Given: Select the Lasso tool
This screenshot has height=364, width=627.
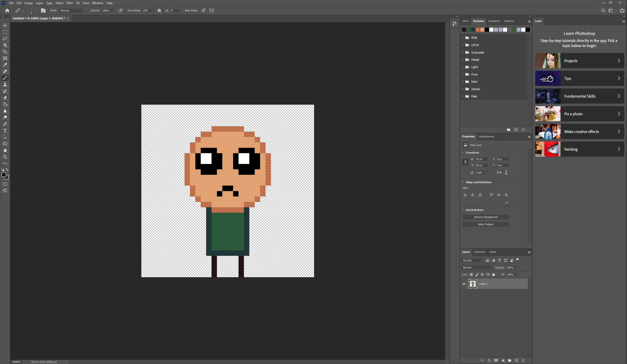Looking at the screenshot, I should coord(5,39).
